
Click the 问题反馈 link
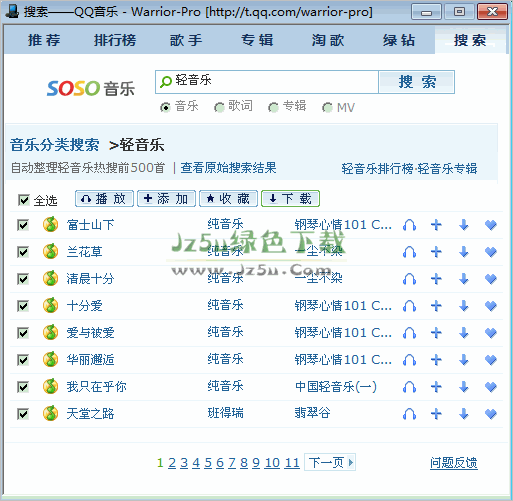tap(454, 463)
